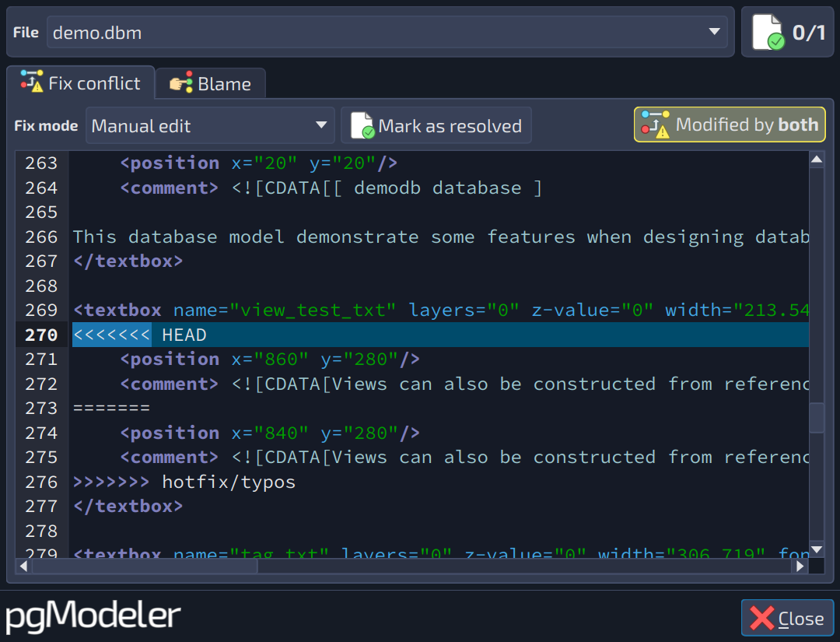Click the Modified by both warning icon
The image size is (840, 642).
point(655,125)
